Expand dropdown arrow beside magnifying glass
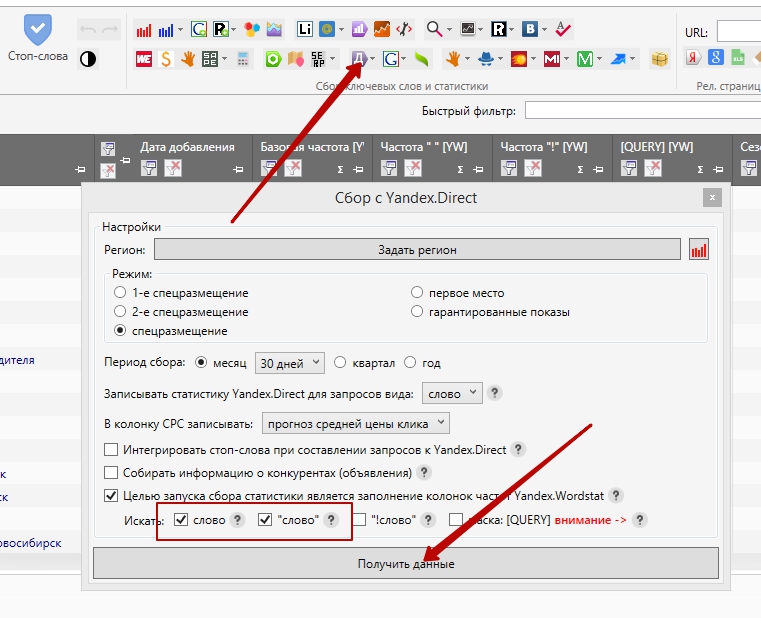This screenshot has height=618, width=761. [x=449, y=30]
